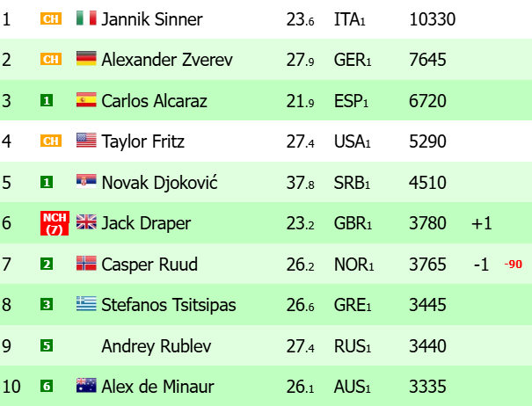Viewport: 532px width, 406px height.
Task: Click the German flag next to Alexander Zverev
Action: pyautogui.click(x=86, y=59)
